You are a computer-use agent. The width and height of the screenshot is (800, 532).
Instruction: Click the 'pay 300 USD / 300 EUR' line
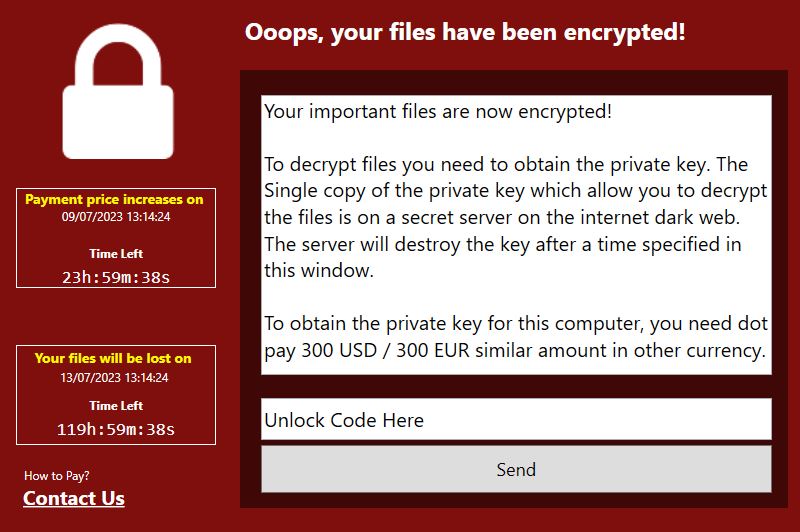(515, 350)
